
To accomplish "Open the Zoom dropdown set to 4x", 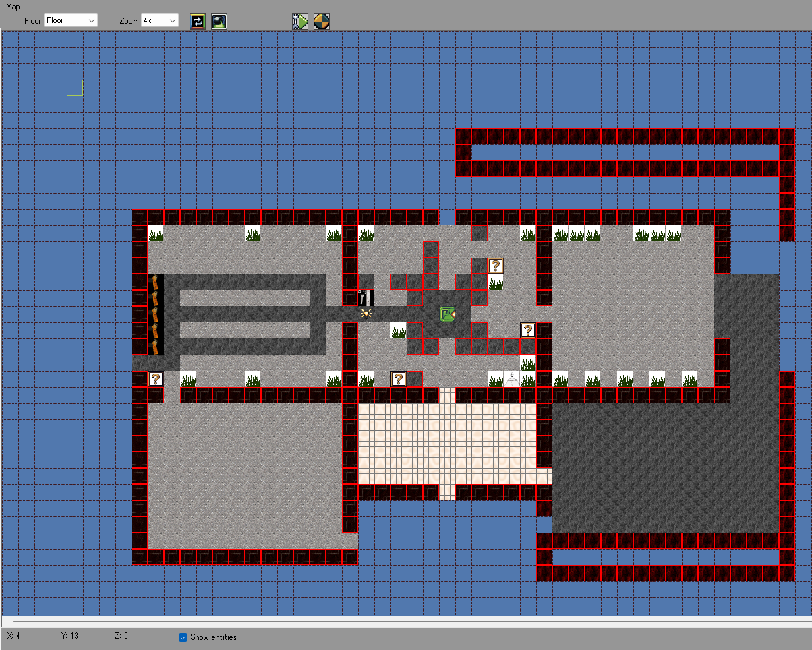I will coord(160,21).
